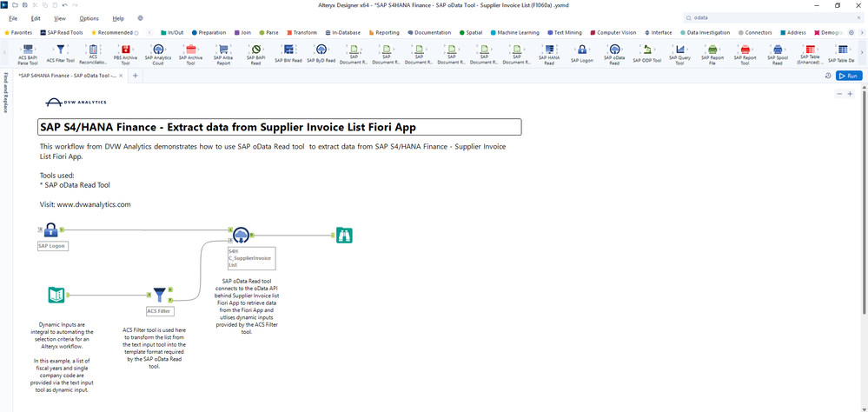
Task: Click the Save workflow icon
Action: tap(25, 5)
